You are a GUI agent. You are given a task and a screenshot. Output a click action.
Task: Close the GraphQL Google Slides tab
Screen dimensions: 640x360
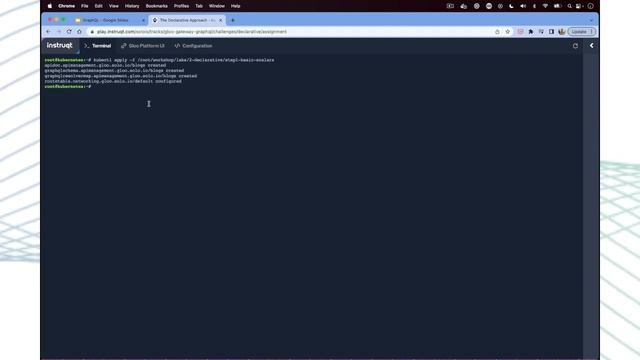click(143, 20)
